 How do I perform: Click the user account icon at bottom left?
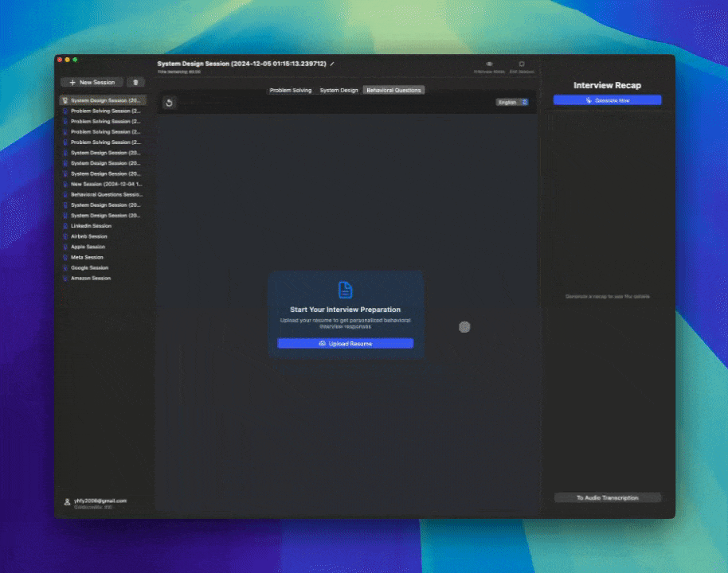(66, 501)
